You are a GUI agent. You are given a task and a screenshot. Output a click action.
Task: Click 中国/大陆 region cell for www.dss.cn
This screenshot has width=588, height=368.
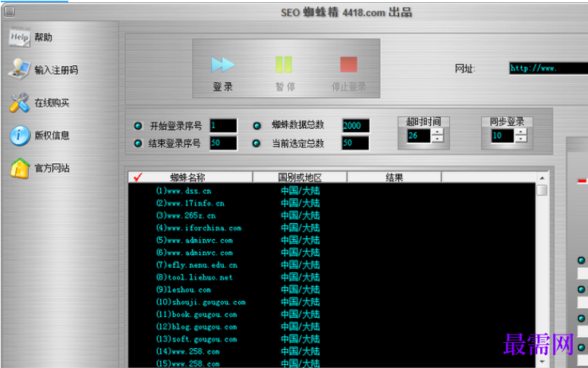(300, 191)
